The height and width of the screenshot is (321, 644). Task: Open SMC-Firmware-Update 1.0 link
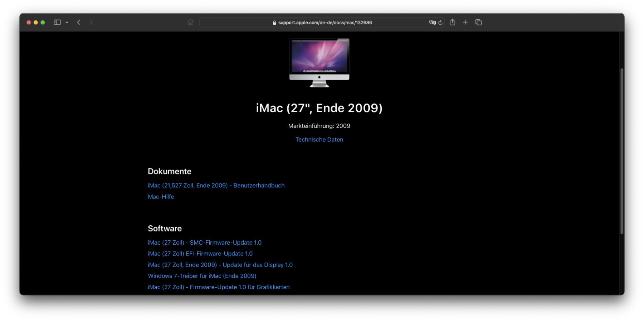[205, 243]
